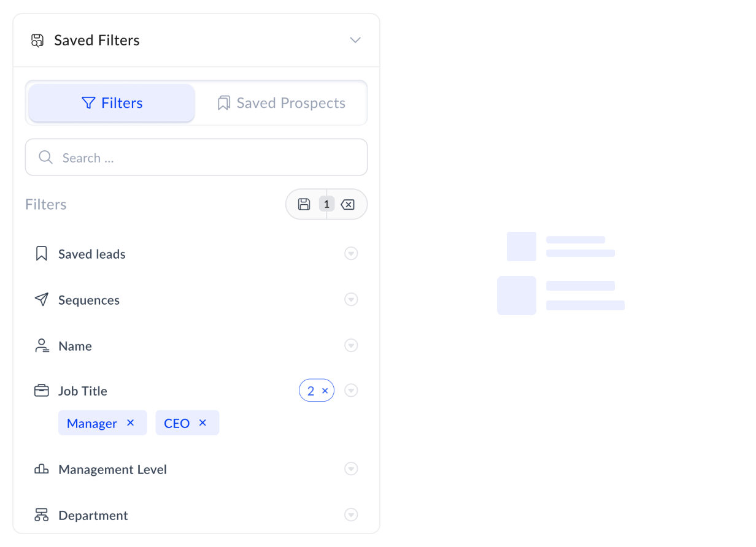Image resolution: width=756 pixels, height=547 pixels.
Task: Click the Job Title briefcase icon
Action: click(x=41, y=391)
